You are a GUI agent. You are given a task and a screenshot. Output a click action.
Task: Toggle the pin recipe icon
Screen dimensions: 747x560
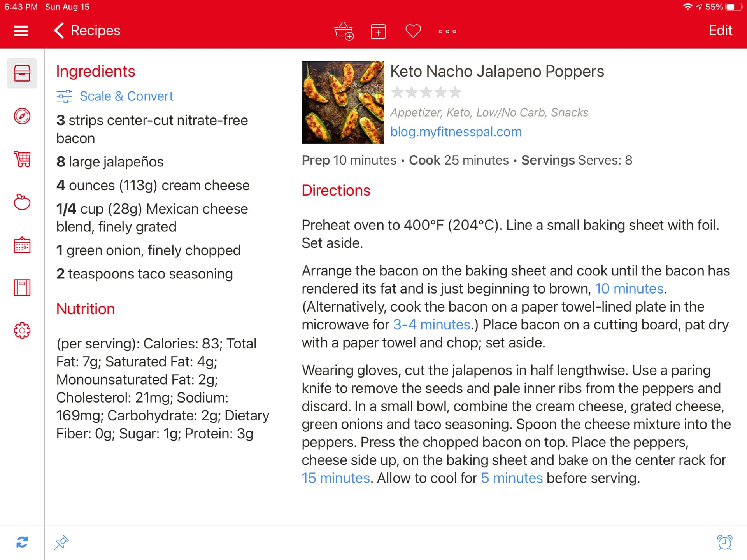(61, 542)
